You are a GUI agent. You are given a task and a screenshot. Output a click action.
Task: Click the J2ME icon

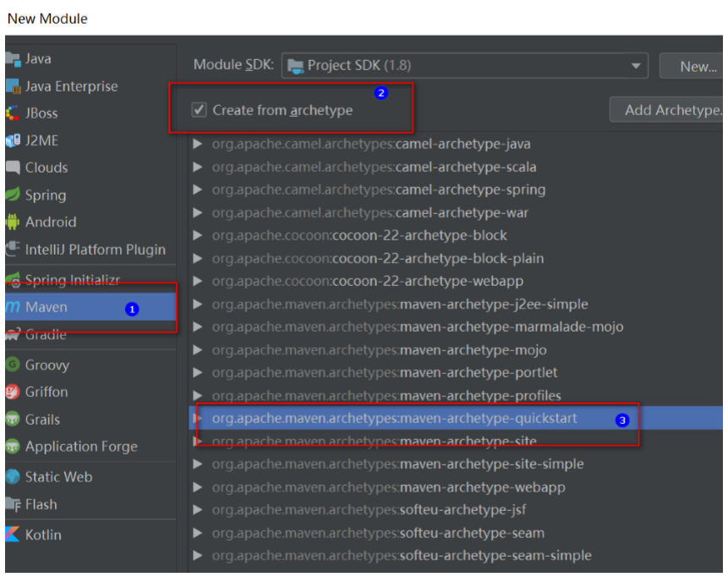pyautogui.click(x=13, y=140)
